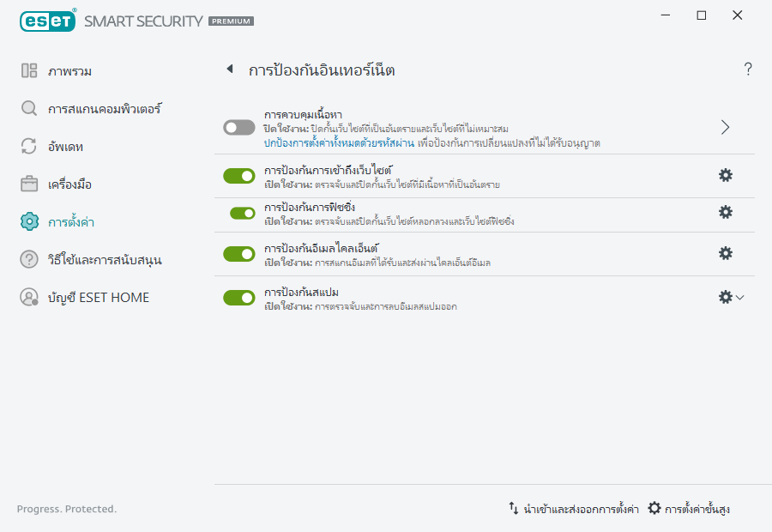Select the Computer scan magnifier icon

tap(26, 109)
